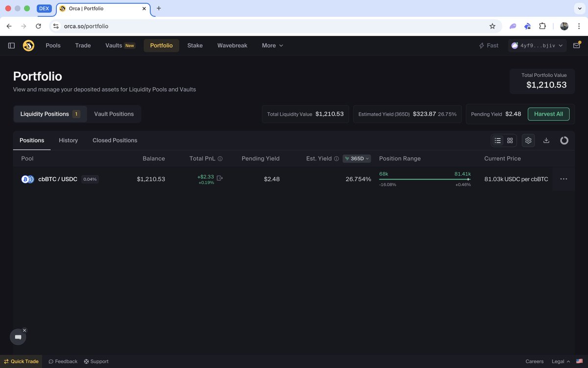Open the More navigation dropdown
Image resolution: width=588 pixels, height=368 pixels.
[272, 46]
